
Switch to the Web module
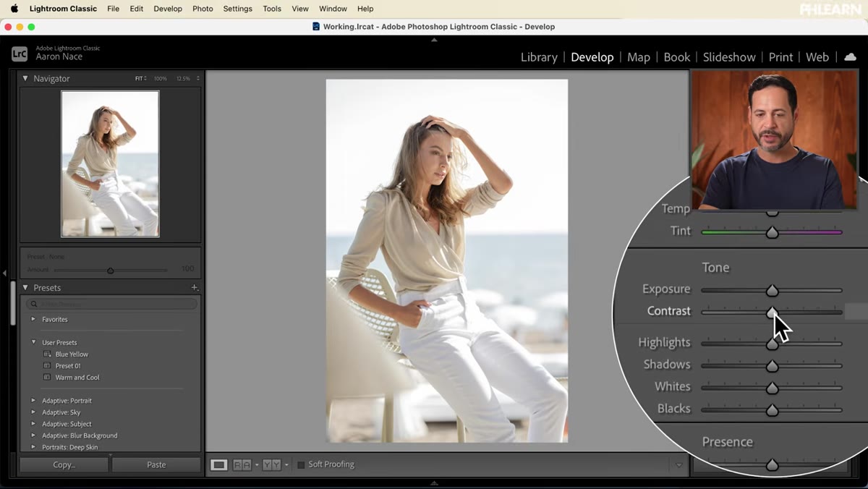(817, 57)
